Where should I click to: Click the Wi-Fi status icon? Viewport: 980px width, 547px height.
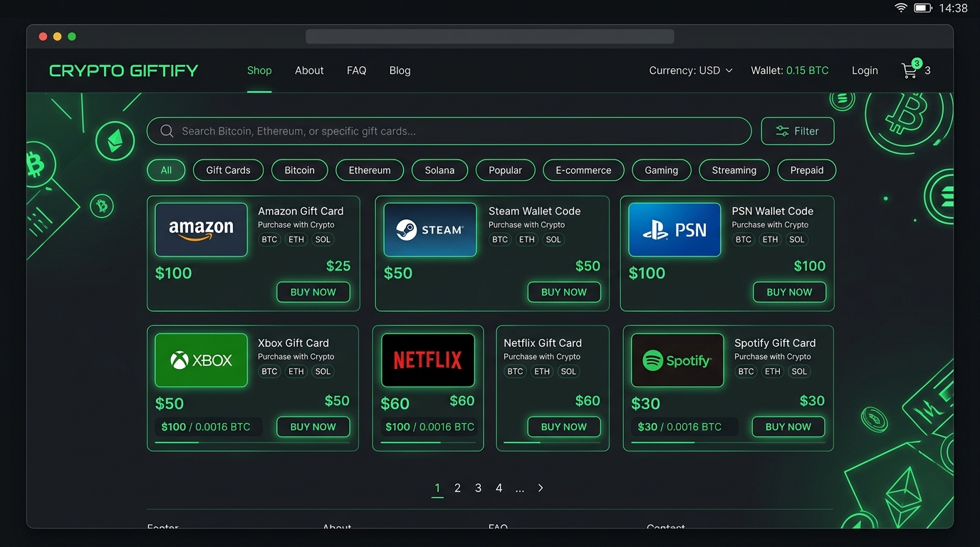click(x=901, y=8)
